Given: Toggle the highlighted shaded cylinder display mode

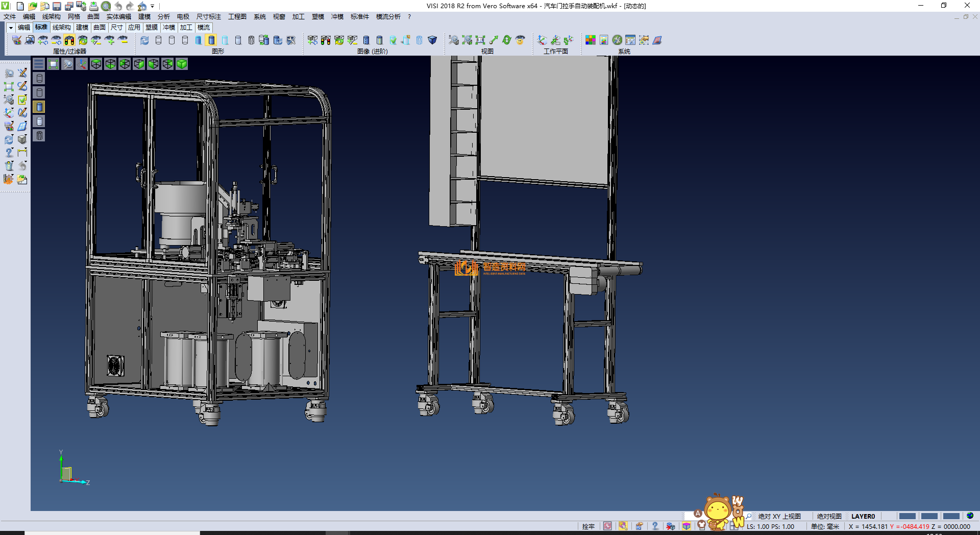Looking at the screenshot, I should point(211,40).
